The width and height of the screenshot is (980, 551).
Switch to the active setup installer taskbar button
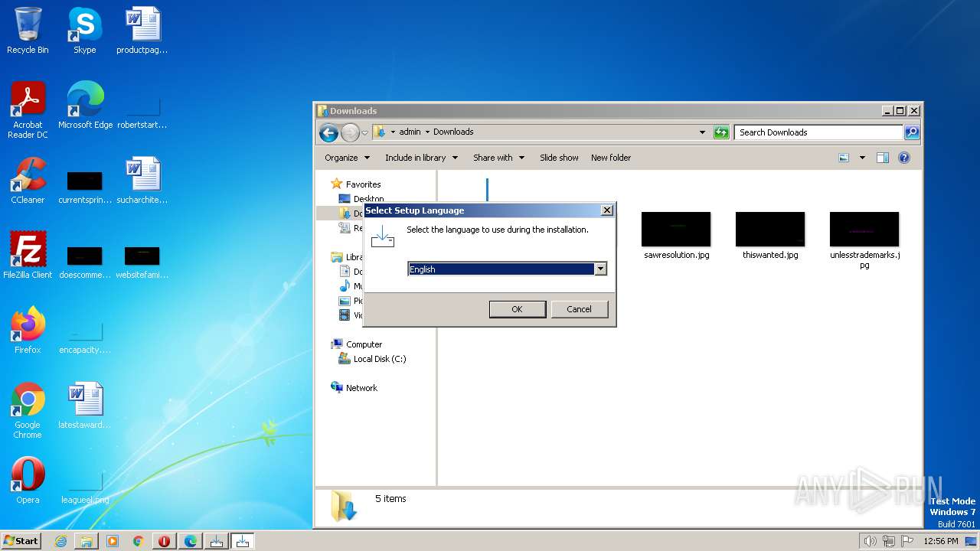(243, 541)
